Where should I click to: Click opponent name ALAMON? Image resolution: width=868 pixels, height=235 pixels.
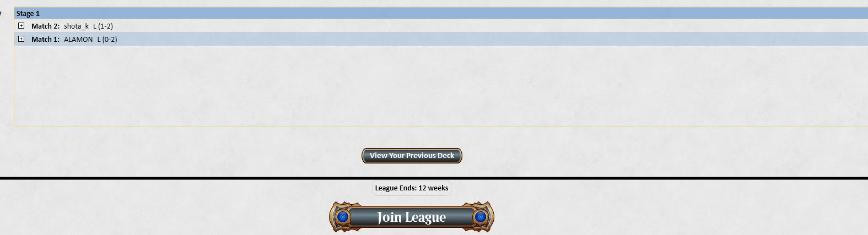(x=78, y=39)
